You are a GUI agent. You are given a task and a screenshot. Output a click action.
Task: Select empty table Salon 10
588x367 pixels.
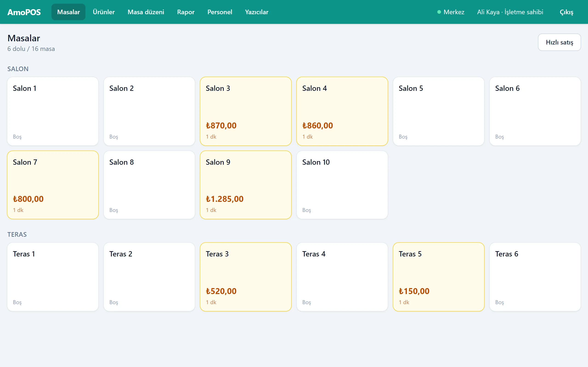tap(342, 185)
